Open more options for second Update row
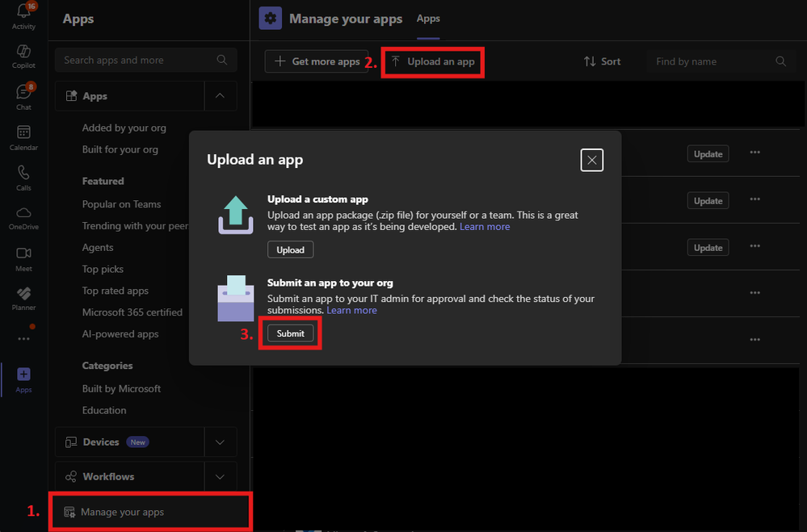The height and width of the screenshot is (532, 807). 755,199
